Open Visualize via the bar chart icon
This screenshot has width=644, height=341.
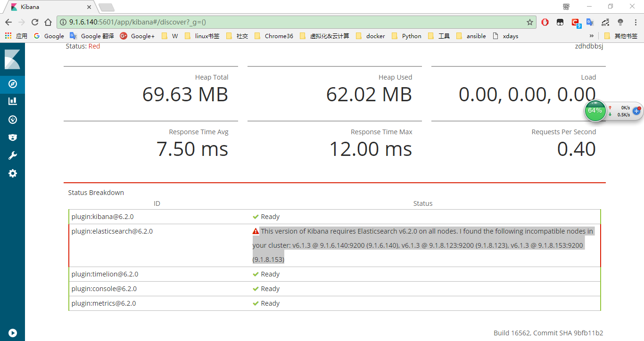tap(13, 101)
